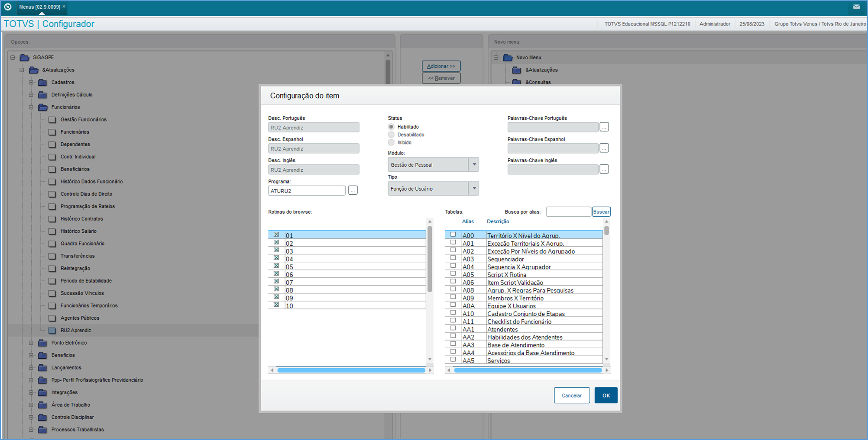This screenshot has width=868, height=440.
Task: Uncheck browse routine 01 checkbox
Action: [x=276, y=234]
